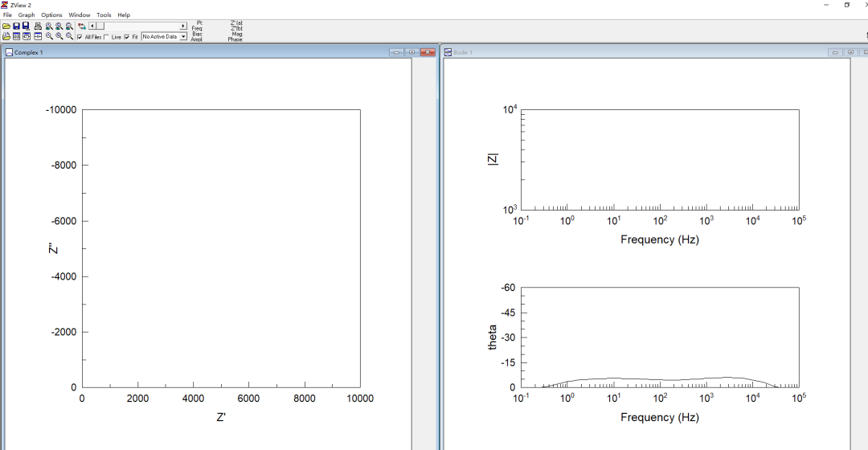Click the print icon in the toolbar

tap(38, 27)
